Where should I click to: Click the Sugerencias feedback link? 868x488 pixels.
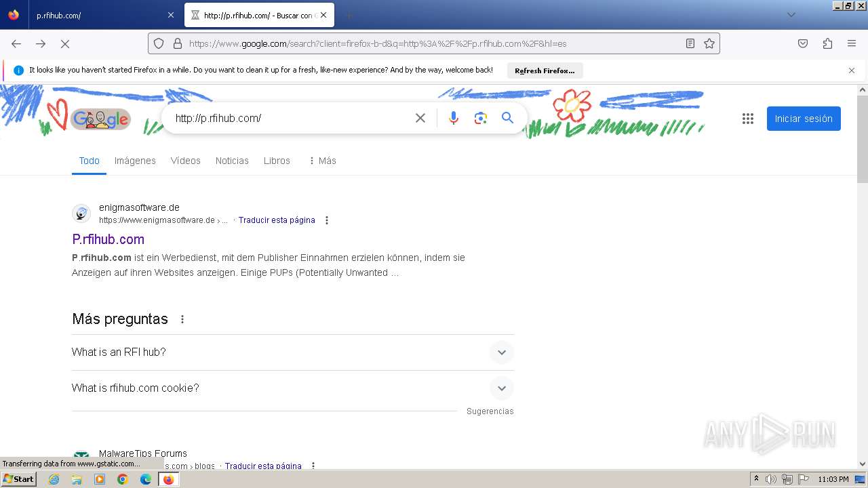(490, 411)
